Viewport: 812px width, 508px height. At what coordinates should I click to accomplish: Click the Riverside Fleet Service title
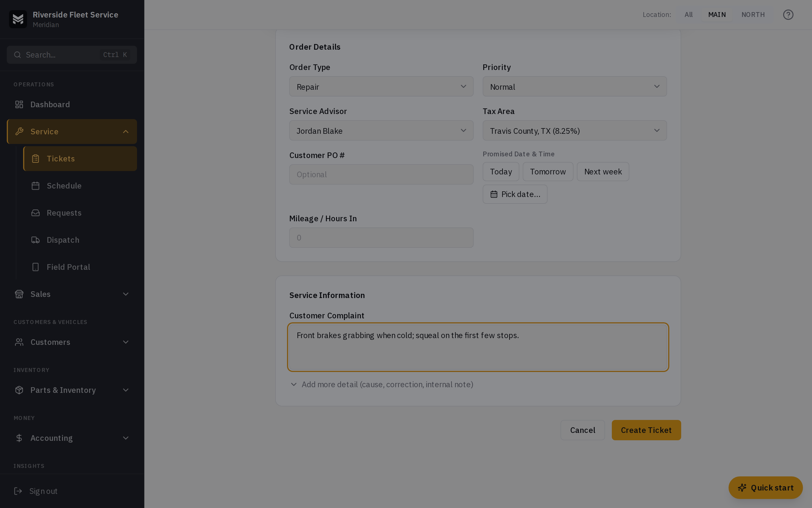(x=76, y=15)
